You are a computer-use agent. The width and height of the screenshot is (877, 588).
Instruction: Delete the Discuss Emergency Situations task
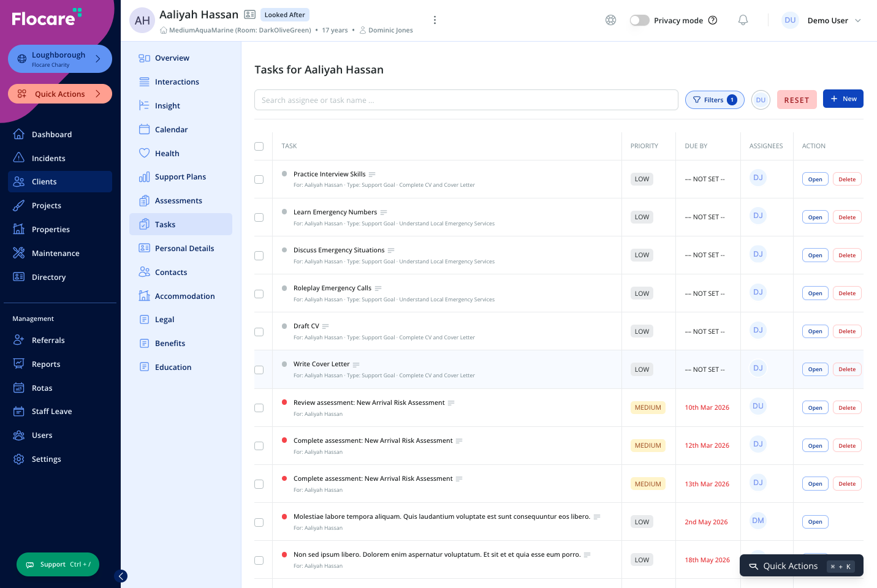coord(847,255)
